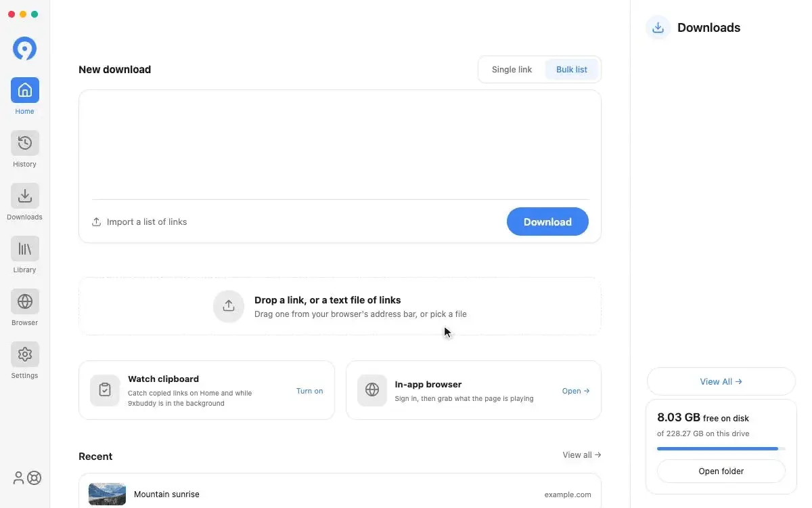The image size is (812, 508).
Task: Click the 'Recent' heading
Action: tap(95, 457)
